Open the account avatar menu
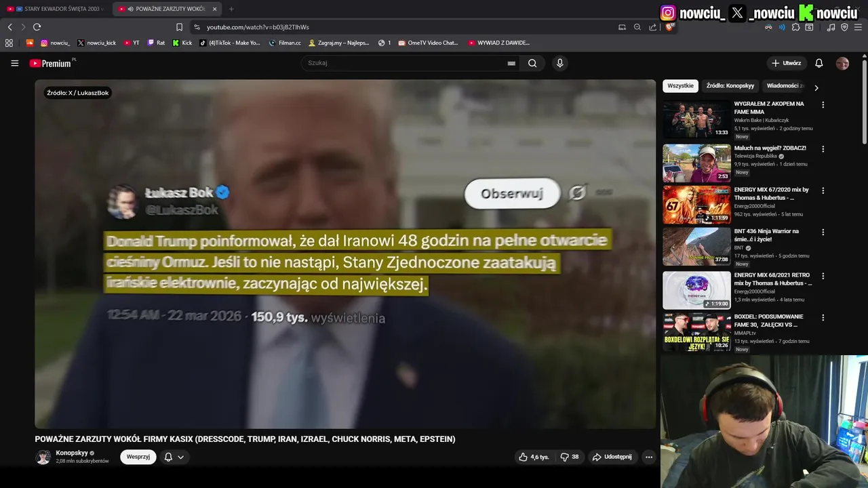The height and width of the screenshot is (488, 868). pos(842,63)
